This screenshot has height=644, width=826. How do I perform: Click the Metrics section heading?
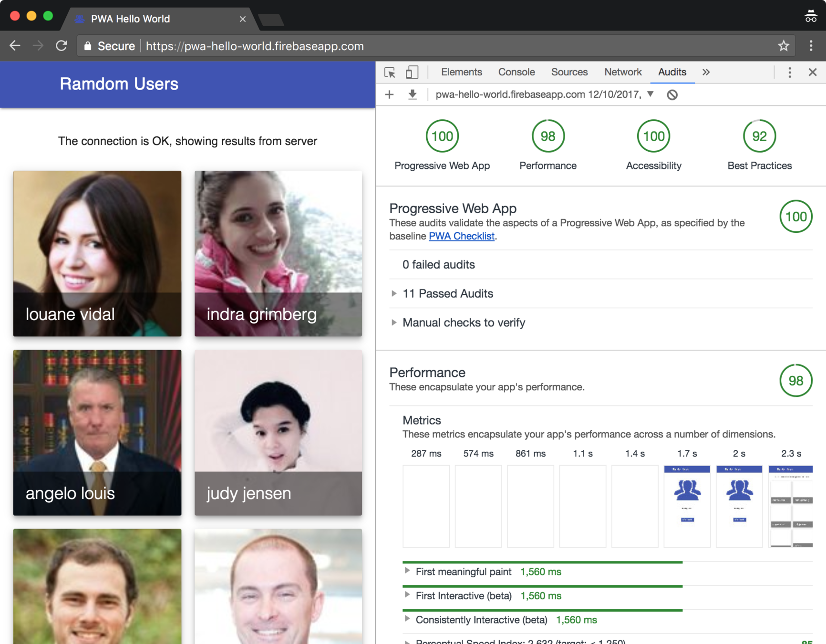tap(422, 420)
